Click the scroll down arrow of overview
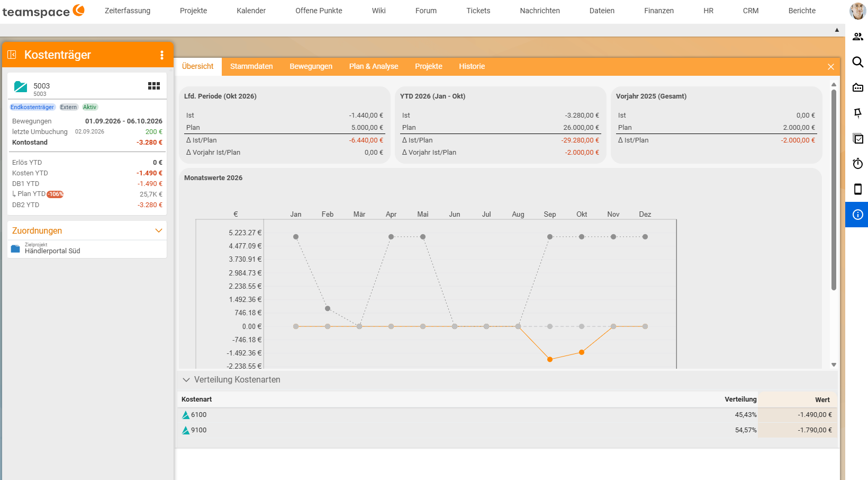The image size is (868, 480). [834, 365]
